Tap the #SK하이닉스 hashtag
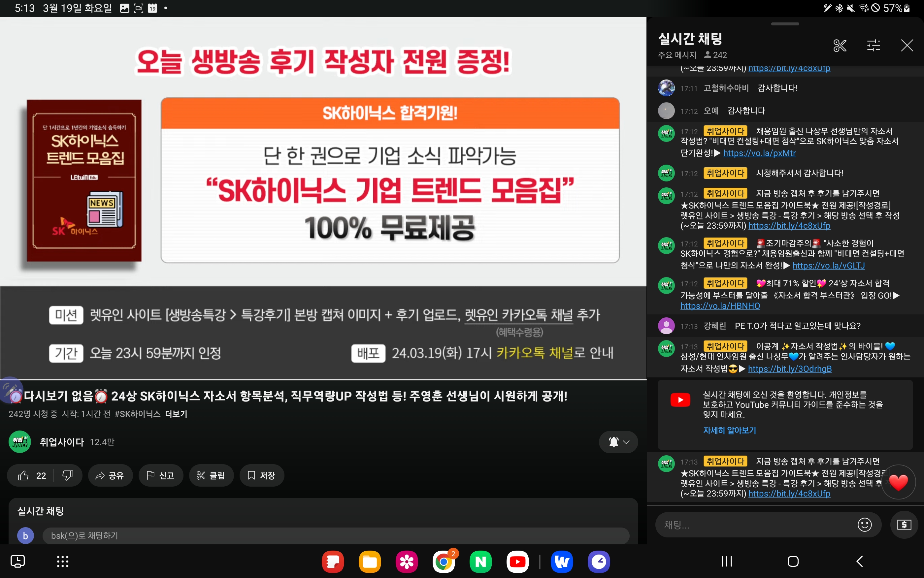Screen dimensions: 924x578 137,414
